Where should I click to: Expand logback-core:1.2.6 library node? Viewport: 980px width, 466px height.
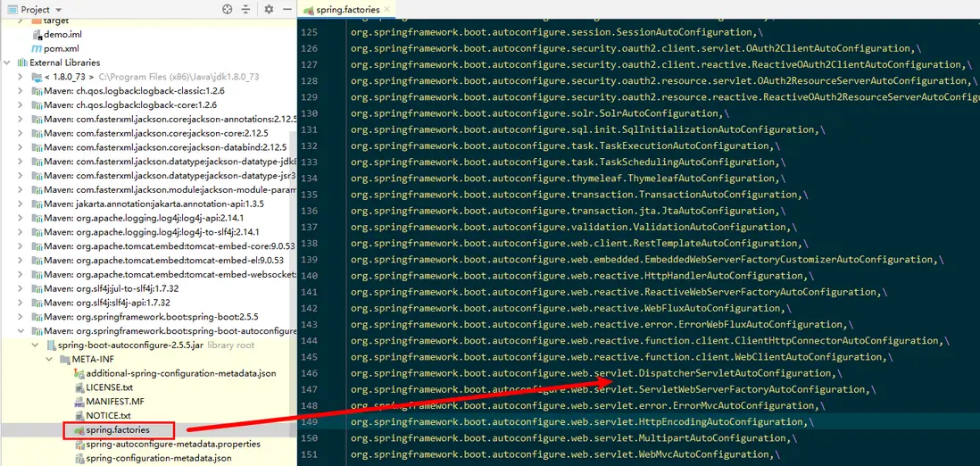pos(21,105)
